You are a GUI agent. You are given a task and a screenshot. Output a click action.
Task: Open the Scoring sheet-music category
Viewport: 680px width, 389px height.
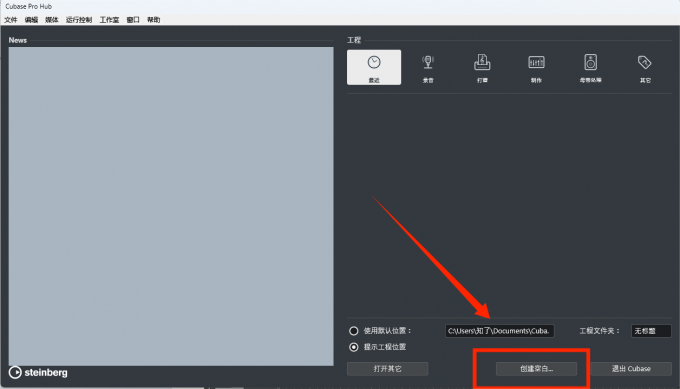click(482, 67)
